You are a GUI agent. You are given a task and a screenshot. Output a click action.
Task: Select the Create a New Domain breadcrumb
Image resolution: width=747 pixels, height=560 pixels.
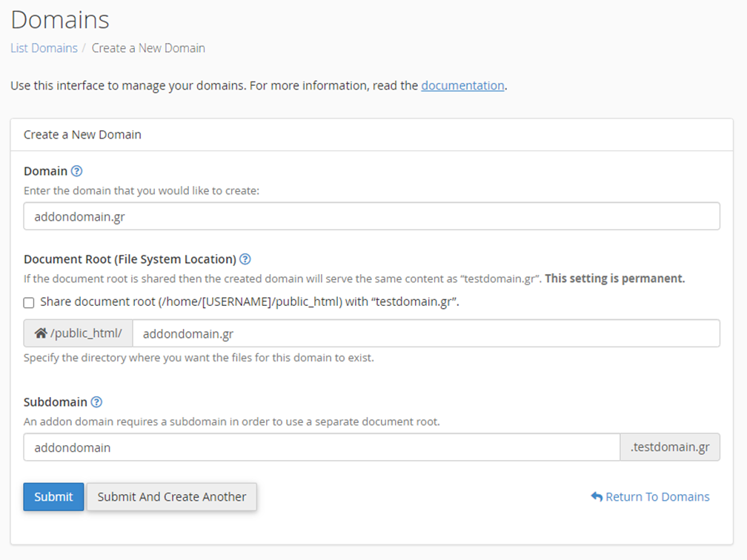click(148, 48)
